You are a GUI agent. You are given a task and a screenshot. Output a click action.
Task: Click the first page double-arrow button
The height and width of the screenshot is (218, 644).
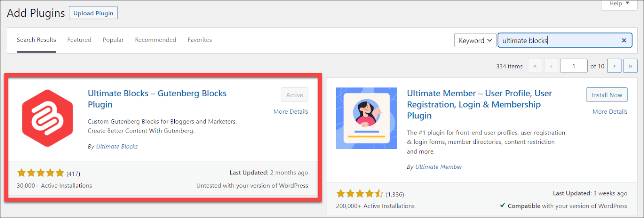(535, 66)
